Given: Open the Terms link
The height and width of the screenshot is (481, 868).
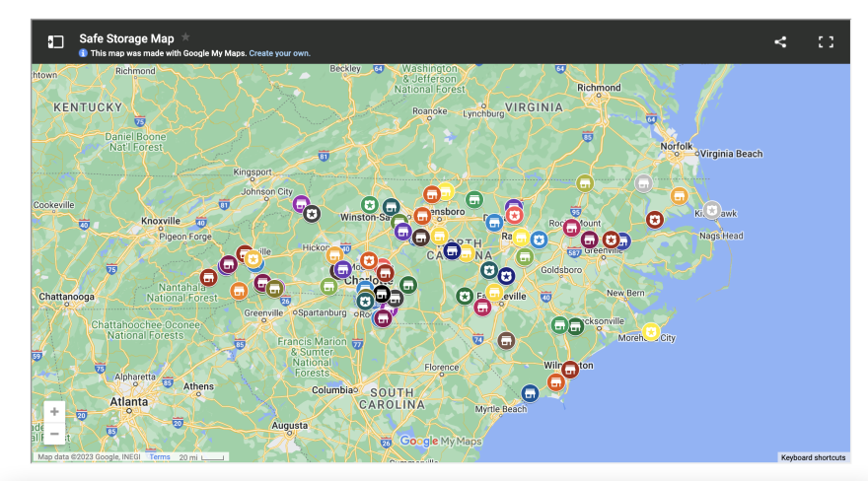Looking at the screenshot, I should click(160, 457).
